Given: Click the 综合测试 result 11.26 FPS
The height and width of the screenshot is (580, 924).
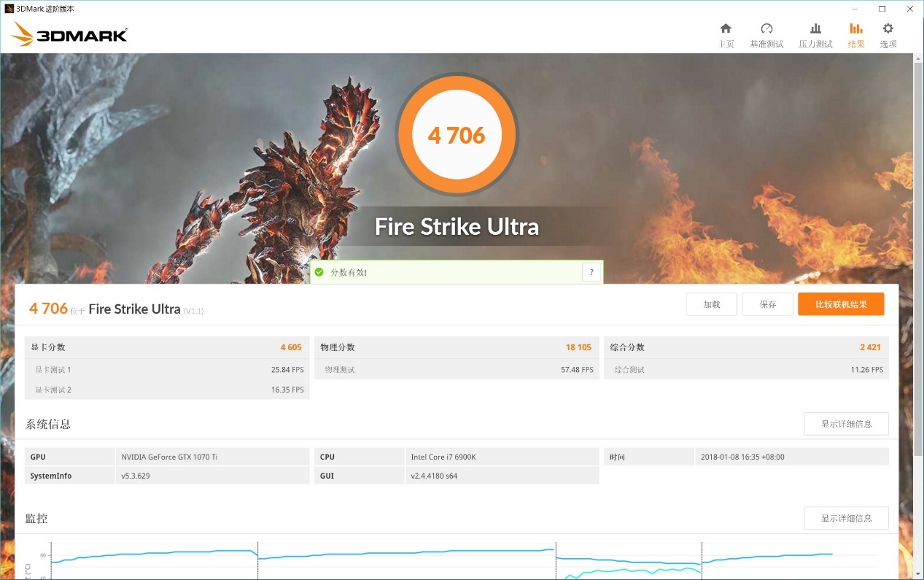Looking at the screenshot, I should point(867,370).
